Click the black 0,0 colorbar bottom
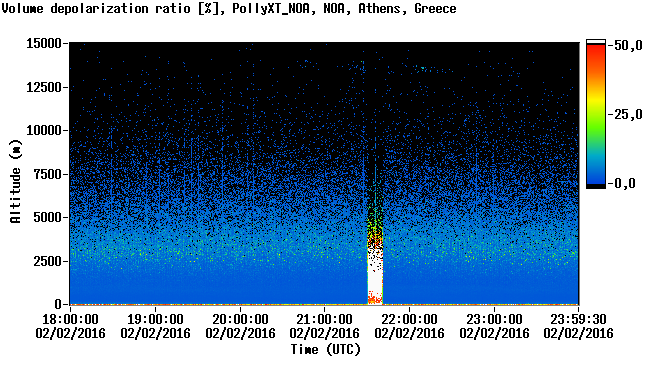Image resolution: width=665 pixels, height=389 pixels. 596,186
